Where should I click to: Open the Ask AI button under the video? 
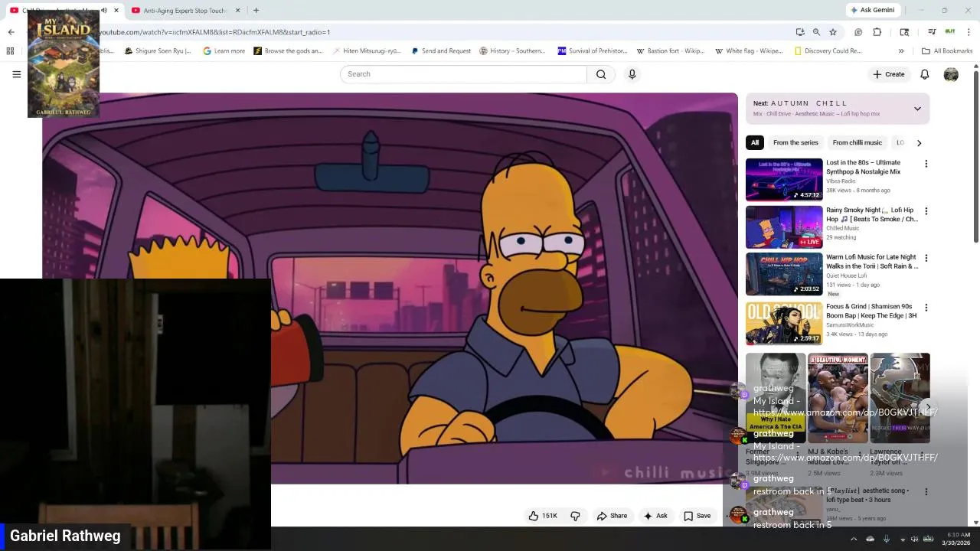655,516
